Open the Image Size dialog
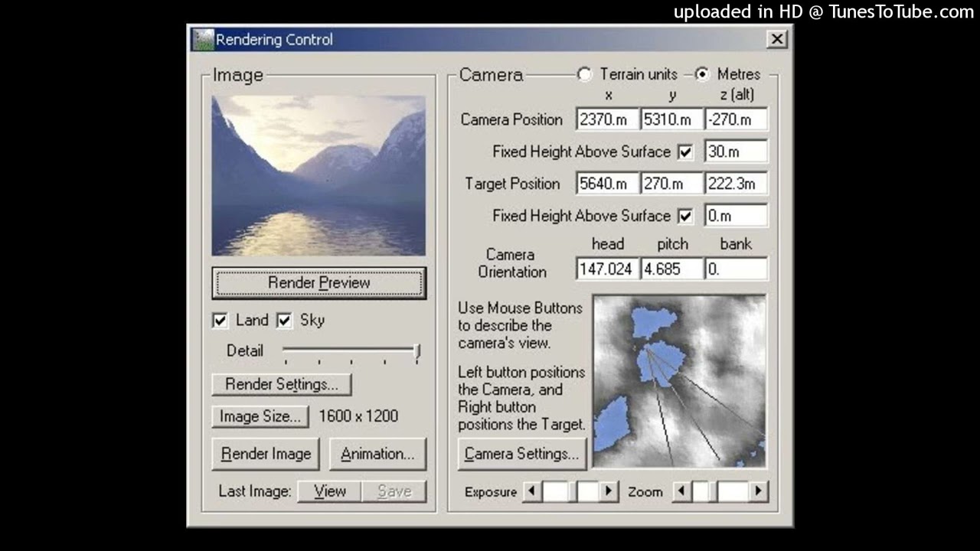This screenshot has height=551, width=980. [x=260, y=416]
